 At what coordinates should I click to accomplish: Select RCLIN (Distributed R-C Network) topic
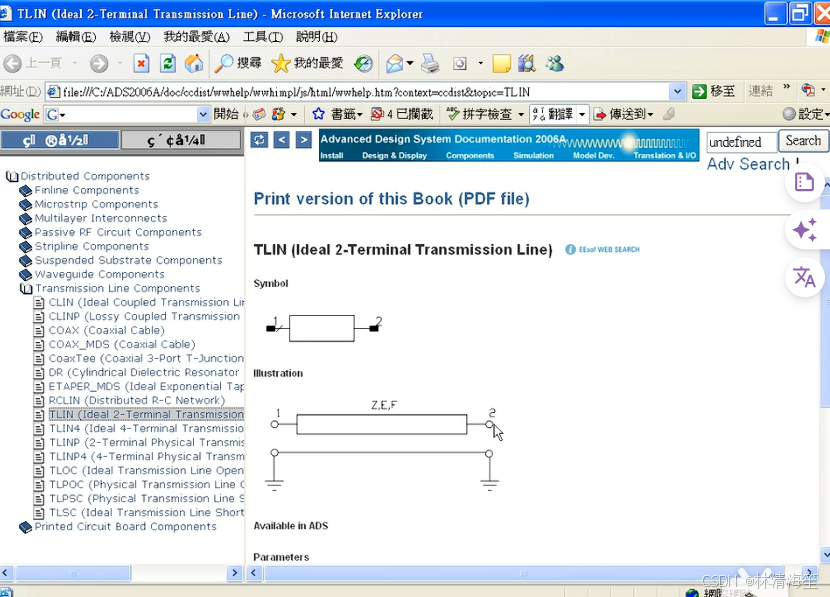(x=137, y=401)
